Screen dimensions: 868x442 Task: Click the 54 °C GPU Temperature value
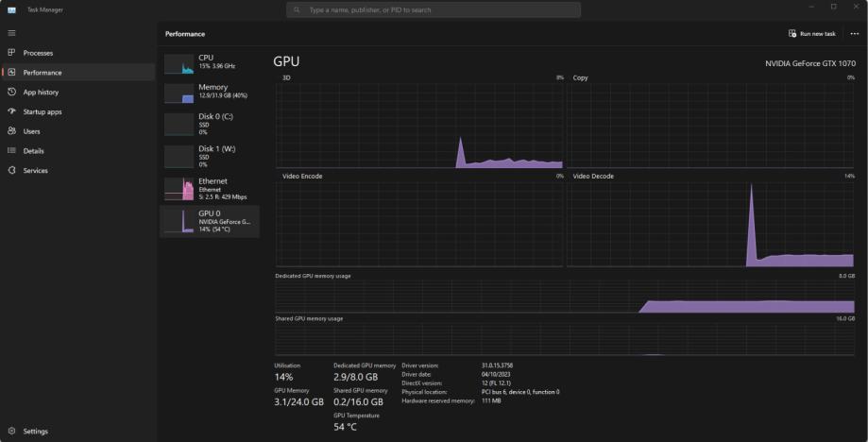click(345, 427)
